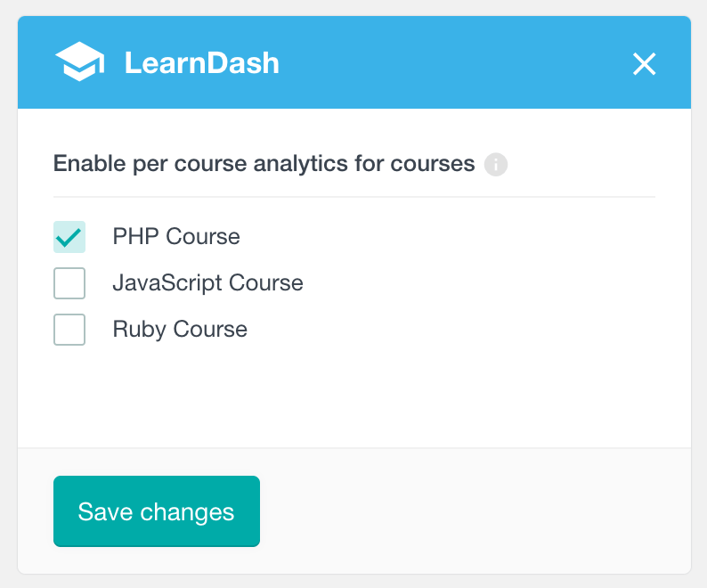Click the word 'changes' on the teal button

coord(187,512)
